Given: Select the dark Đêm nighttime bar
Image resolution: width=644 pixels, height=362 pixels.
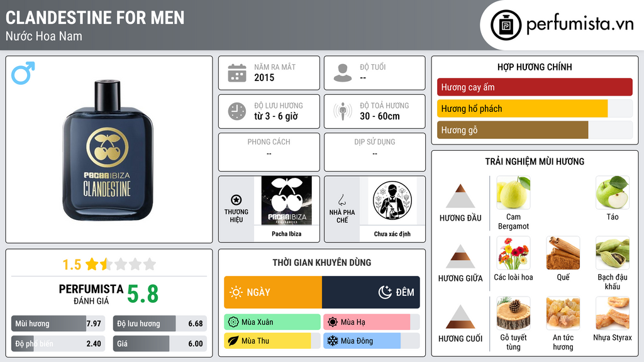Looking at the screenshot, I should tap(371, 292).
